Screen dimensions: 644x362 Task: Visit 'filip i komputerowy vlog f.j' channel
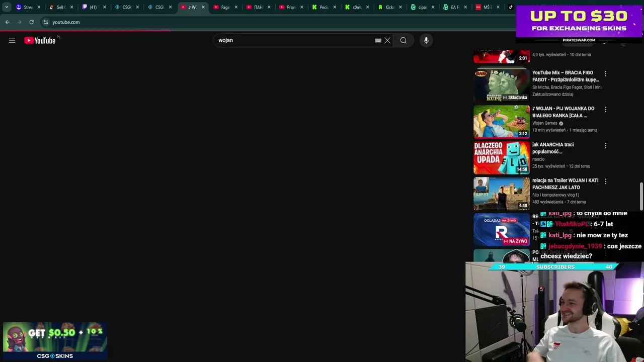(555, 195)
